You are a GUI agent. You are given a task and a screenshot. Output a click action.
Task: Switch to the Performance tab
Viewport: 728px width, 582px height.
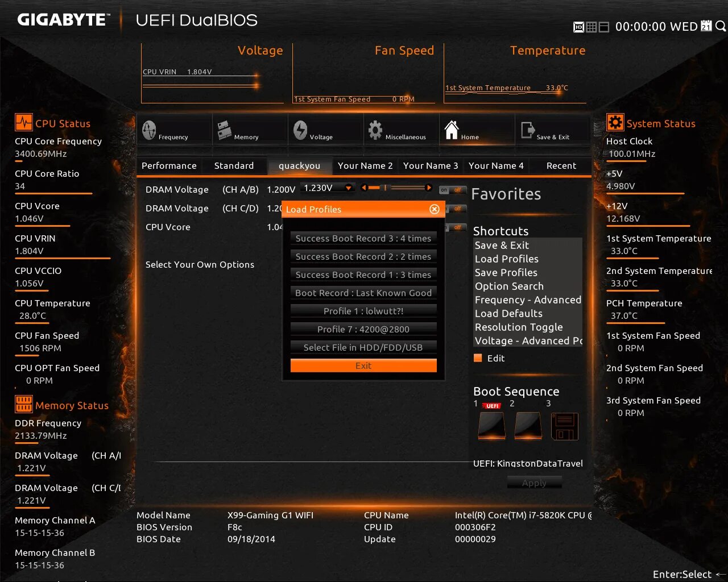169,165
